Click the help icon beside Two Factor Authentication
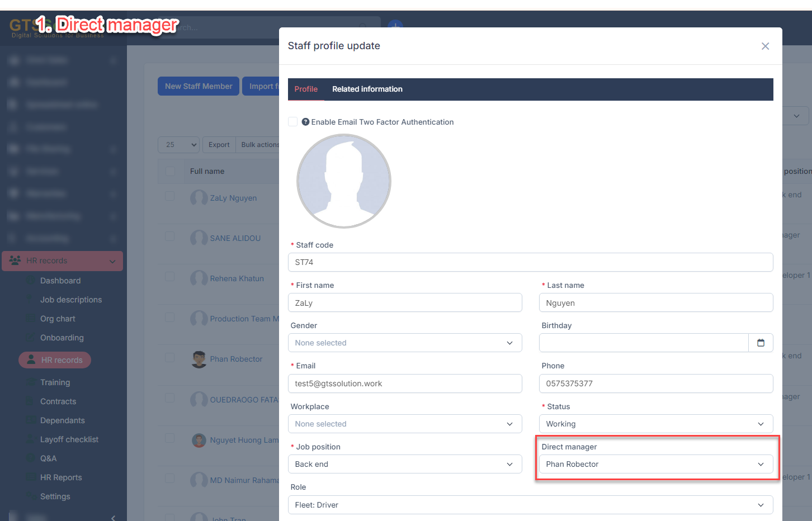The image size is (812, 521). tap(305, 122)
